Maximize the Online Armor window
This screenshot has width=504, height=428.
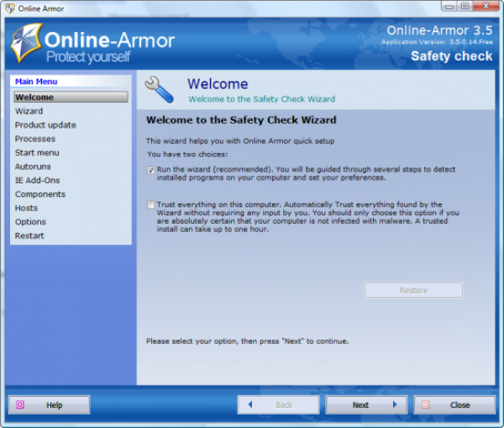(x=465, y=6)
